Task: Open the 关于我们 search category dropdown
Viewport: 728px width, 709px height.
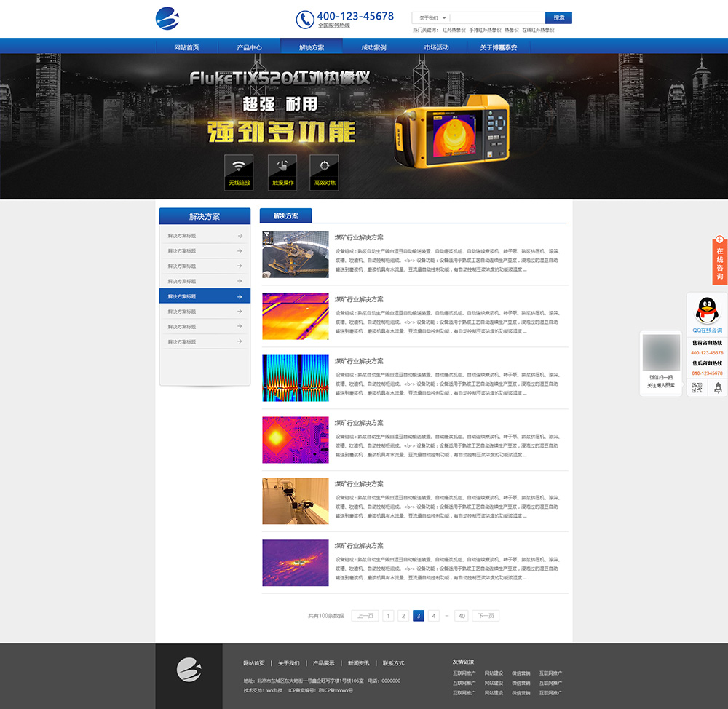Action: (x=432, y=18)
